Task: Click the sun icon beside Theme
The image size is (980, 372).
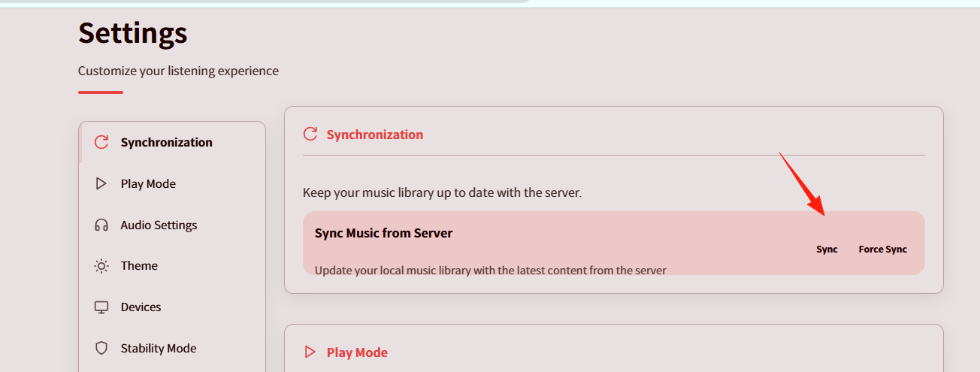Action: pyautogui.click(x=101, y=265)
